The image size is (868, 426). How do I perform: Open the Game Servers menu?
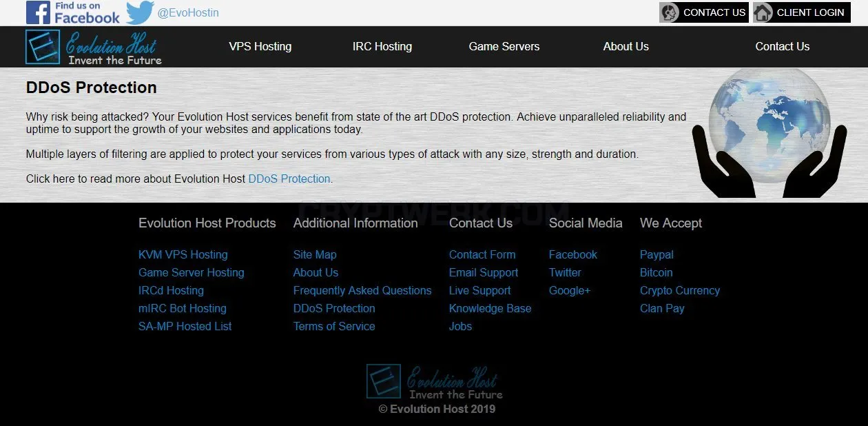pos(504,46)
